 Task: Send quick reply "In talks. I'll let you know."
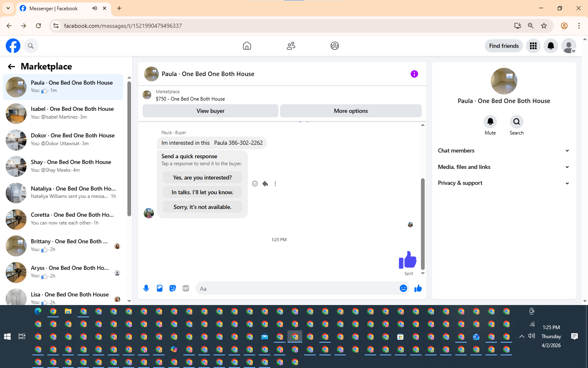click(x=203, y=192)
